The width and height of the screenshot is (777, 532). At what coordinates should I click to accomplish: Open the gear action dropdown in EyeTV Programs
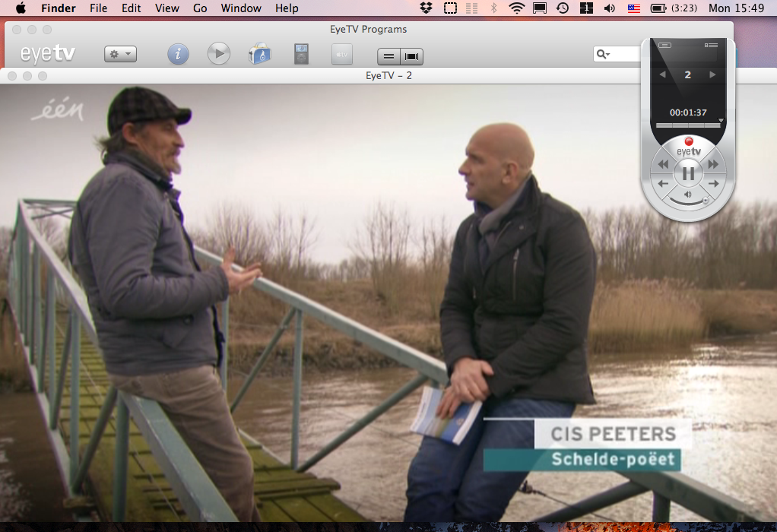coord(120,54)
